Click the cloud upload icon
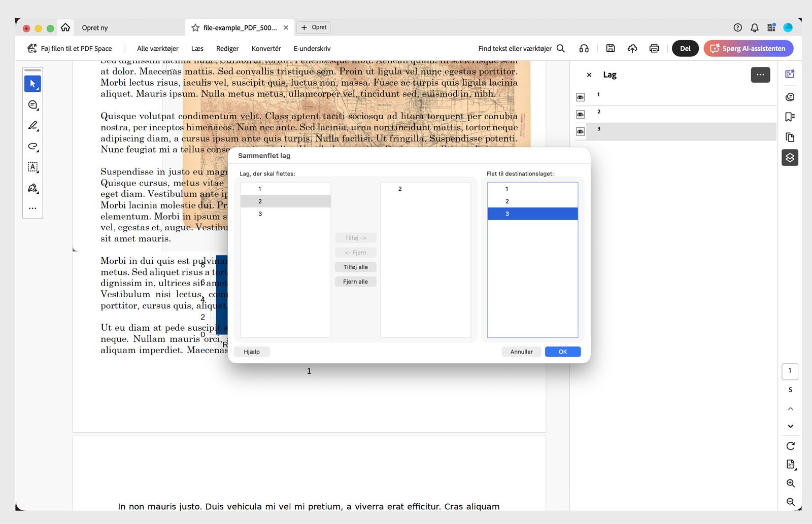812x524 pixels. click(632, 49)
